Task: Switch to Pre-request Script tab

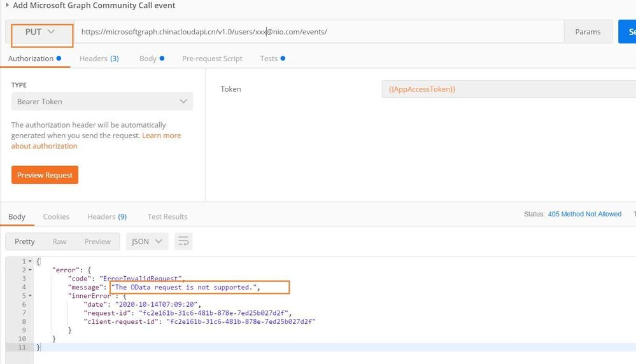Action: coord(212,59)
